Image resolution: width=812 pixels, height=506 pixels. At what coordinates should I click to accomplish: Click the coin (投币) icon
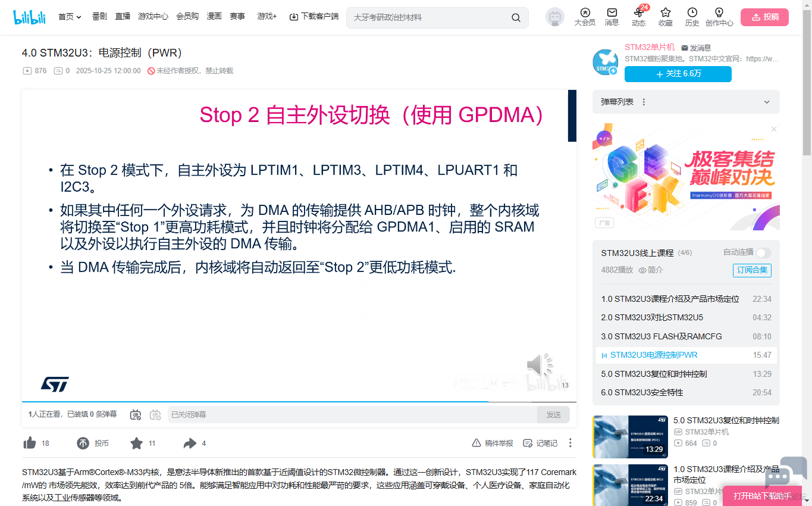(x=83, y=443)
